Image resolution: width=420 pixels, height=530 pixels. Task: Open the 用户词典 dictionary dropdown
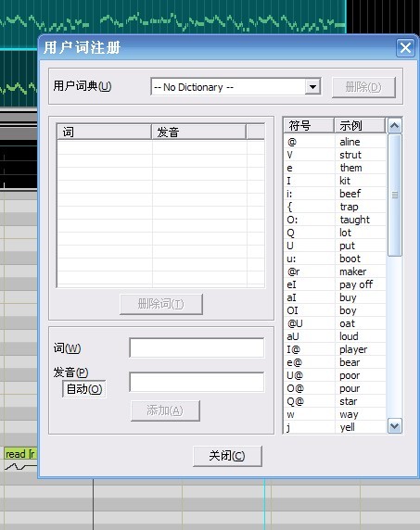[312, 87]
